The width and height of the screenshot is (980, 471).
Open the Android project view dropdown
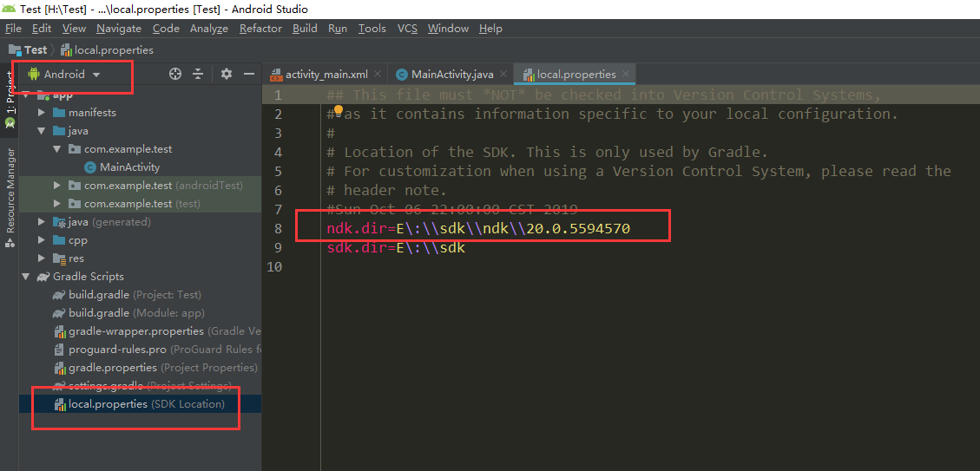pyautogui.click(x=64, y=75)
